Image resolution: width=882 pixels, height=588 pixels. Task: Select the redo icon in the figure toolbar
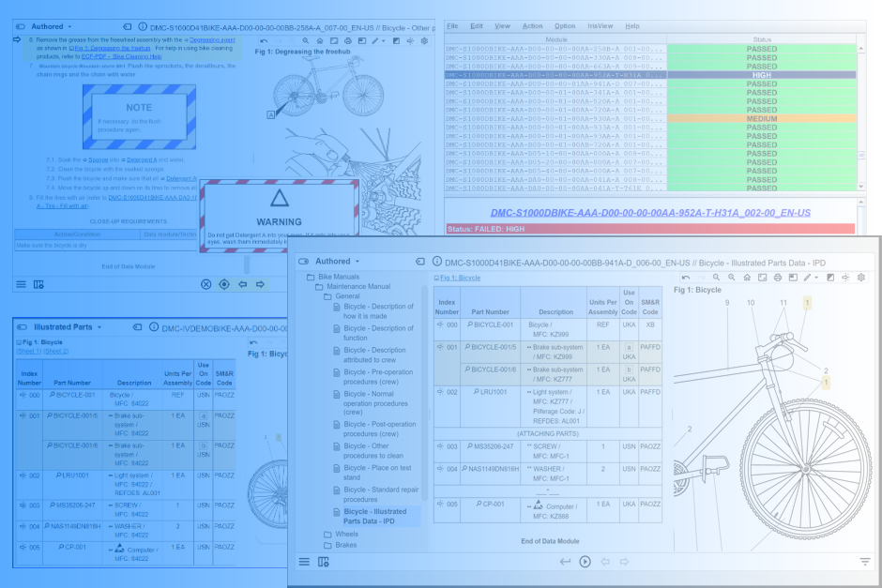(701, 277)
